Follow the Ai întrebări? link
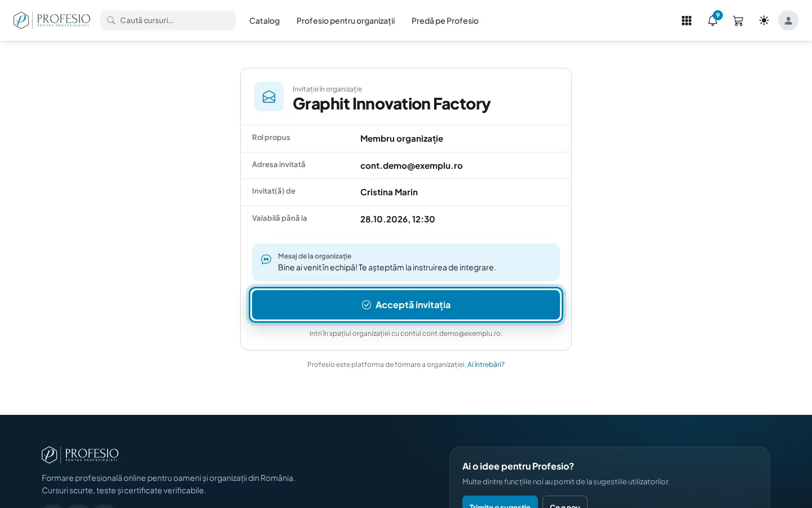 pos(486,365)
